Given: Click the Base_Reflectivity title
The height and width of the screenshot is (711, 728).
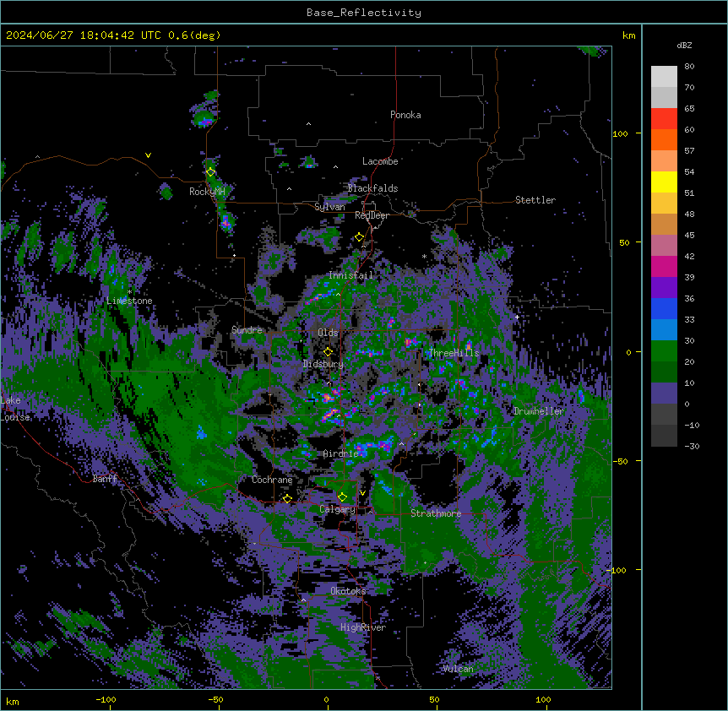Looking at the screenshot, I should 364,13.
